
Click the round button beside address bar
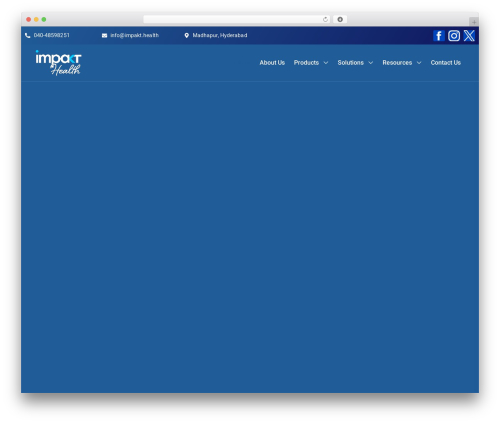coord(340,19)
